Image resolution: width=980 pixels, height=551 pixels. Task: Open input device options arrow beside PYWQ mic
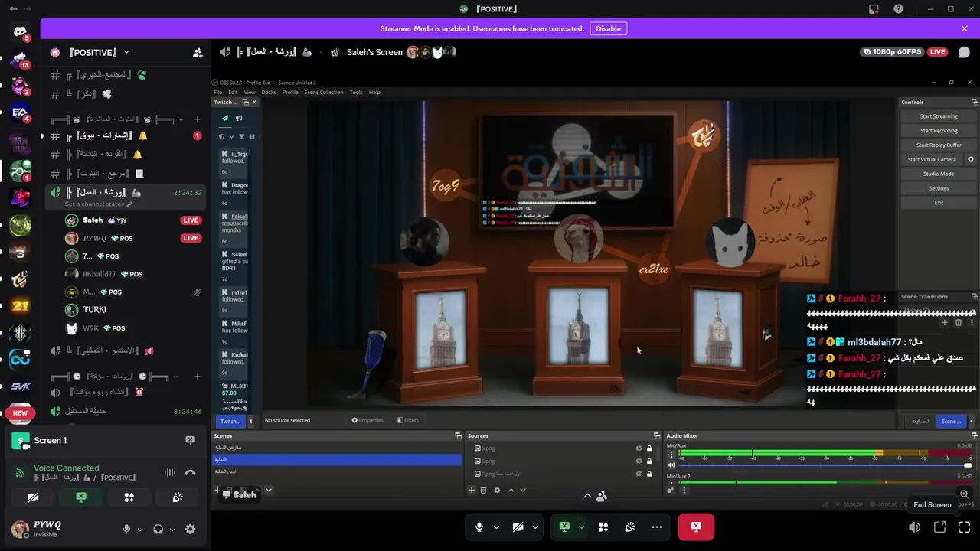click(139, 529)
